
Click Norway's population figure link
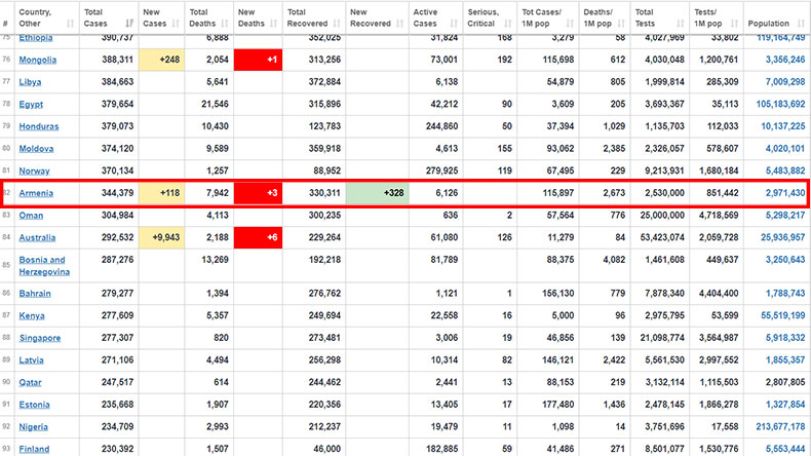click(786, 171)
